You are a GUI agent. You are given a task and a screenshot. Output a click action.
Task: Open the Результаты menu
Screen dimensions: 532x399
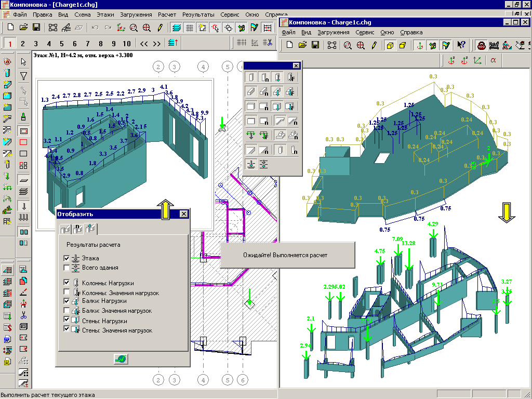pyautogui.click(x=198, y=15)
